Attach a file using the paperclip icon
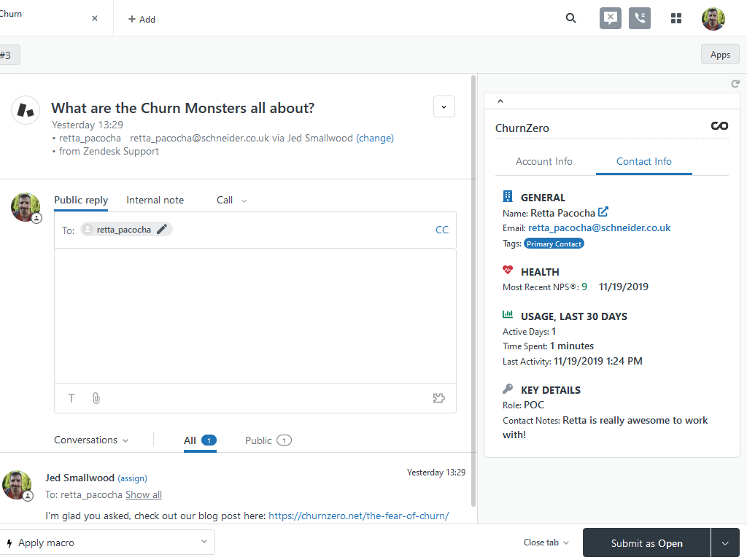 (96, 398)
